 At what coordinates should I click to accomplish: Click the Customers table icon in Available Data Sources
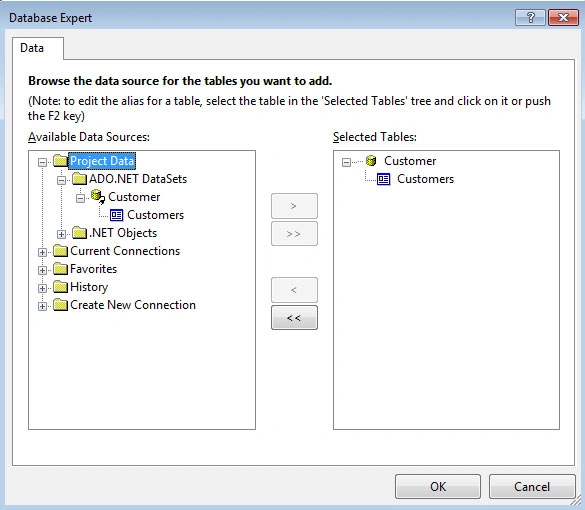point(116,215)
